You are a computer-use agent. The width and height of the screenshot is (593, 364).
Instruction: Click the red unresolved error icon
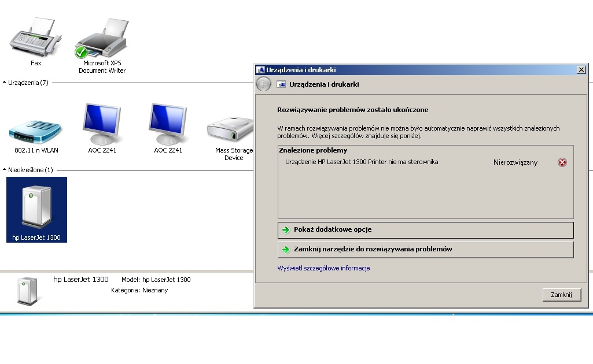562,162
